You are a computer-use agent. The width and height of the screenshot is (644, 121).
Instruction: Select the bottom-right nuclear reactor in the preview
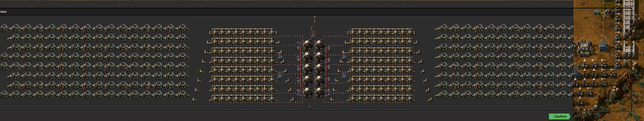319,92
